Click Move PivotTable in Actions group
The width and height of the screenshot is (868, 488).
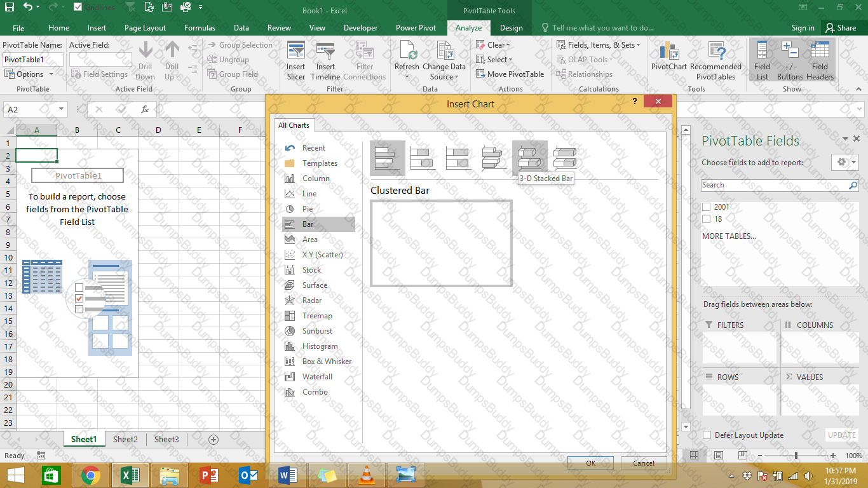[510, 74]
